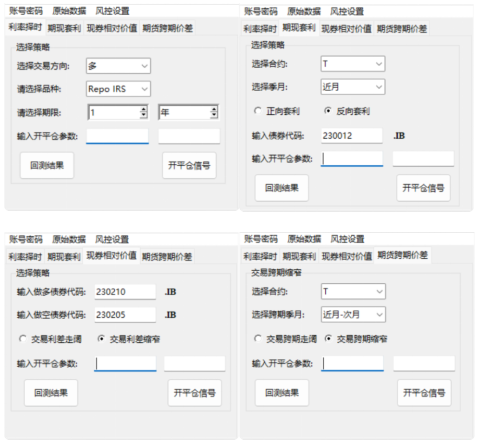Switch to 期现套利 tab in top-left panel
Viewport: 480px width, 442px height.
point(64,28)
